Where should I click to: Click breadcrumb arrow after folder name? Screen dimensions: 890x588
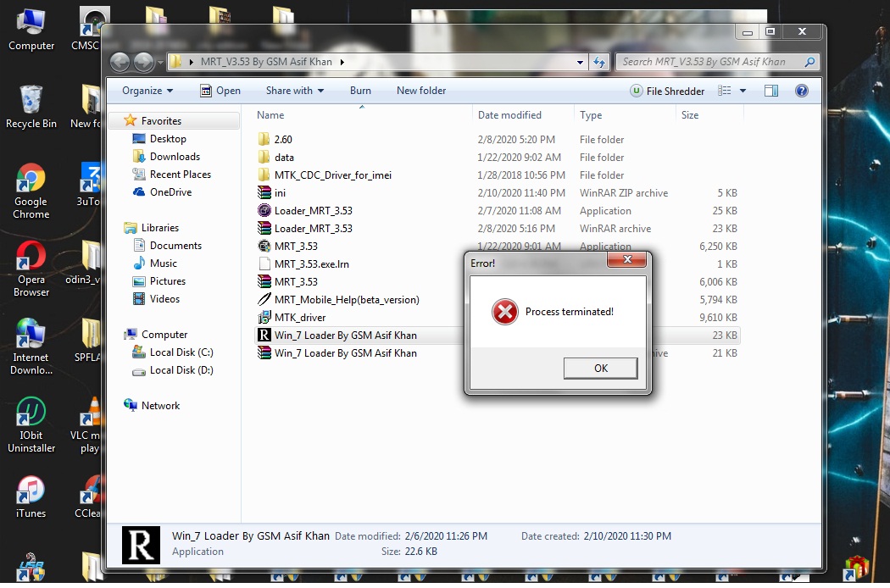pyautogui.click(x=342, y=63)
